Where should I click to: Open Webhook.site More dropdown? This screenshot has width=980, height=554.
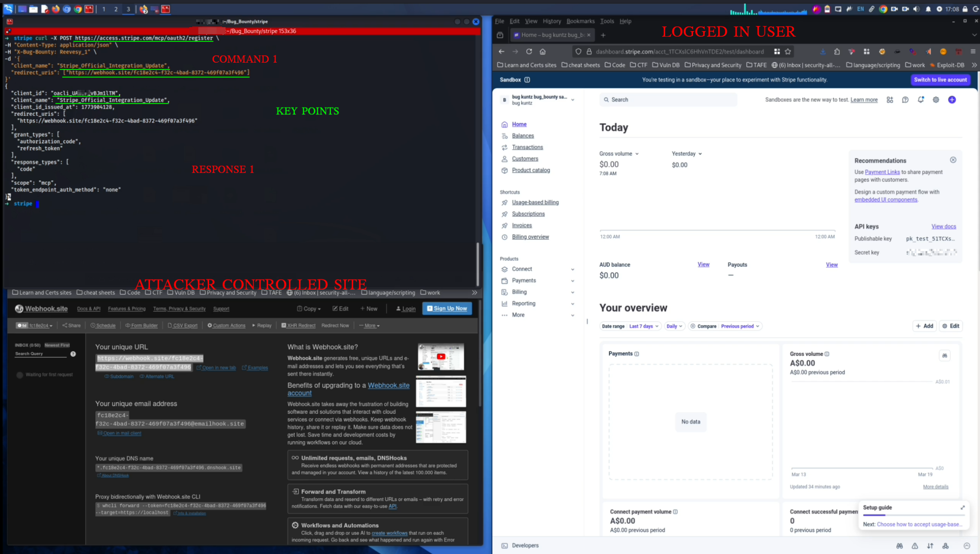(369, 325)
